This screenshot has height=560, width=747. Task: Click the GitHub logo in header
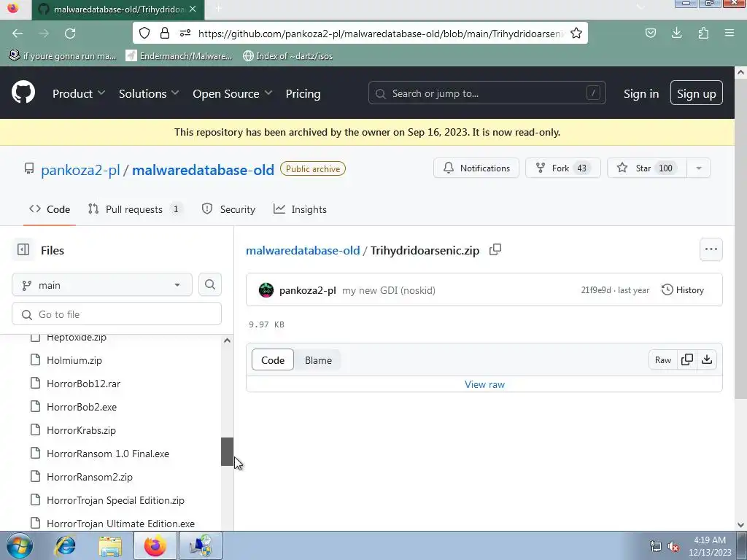tap(23, 93)
